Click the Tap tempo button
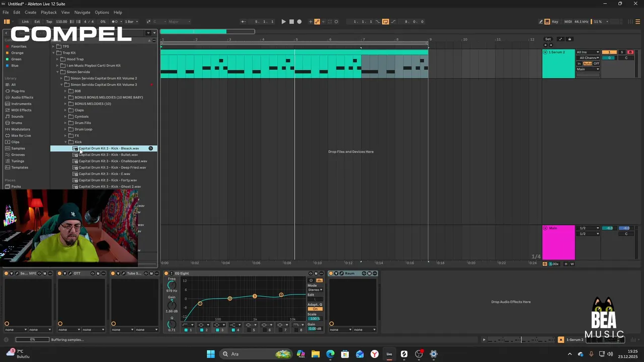 49,22
